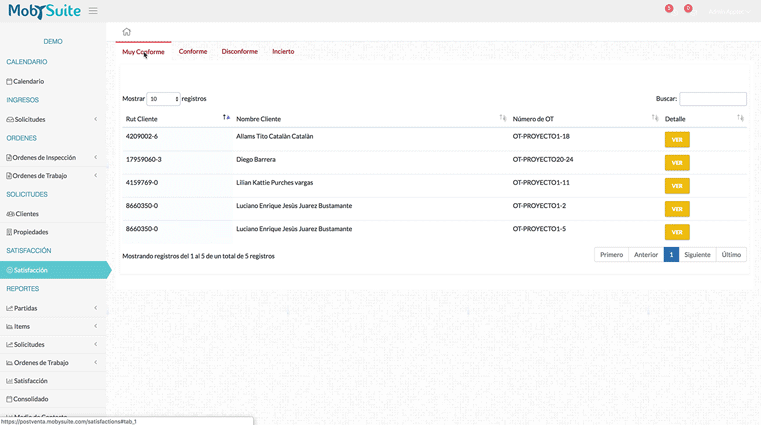761x425 pixels.
Task: Click VER for OT-PROYECTO1-5
Action: point(677,232)
